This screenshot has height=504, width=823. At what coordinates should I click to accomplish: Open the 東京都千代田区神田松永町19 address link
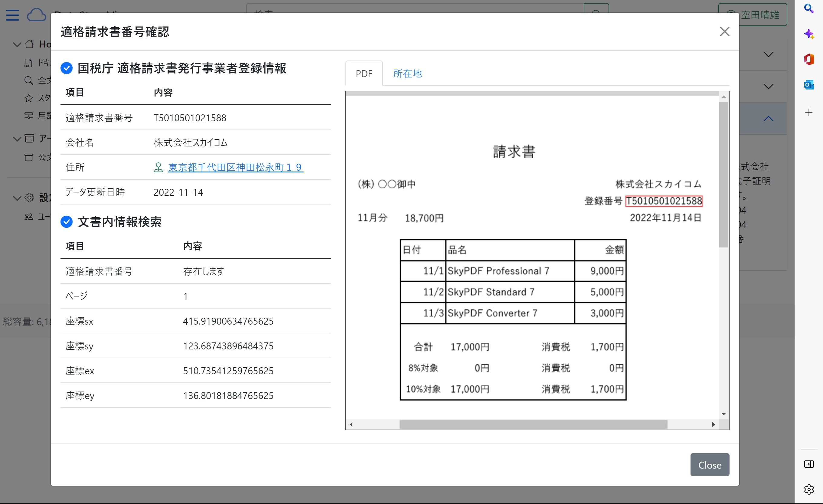pos(236,167)
